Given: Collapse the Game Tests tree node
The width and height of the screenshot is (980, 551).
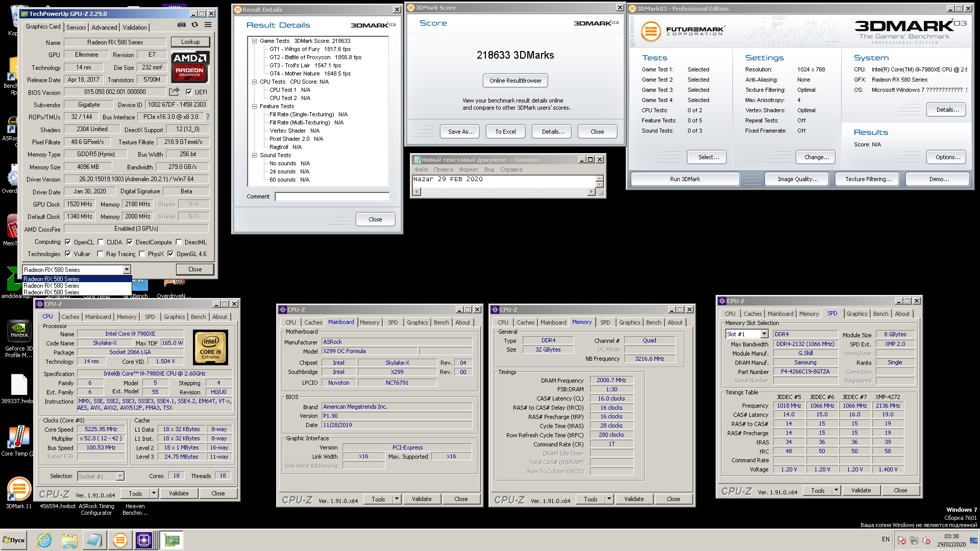Looking at the screenshot, I should coord(254,41).
